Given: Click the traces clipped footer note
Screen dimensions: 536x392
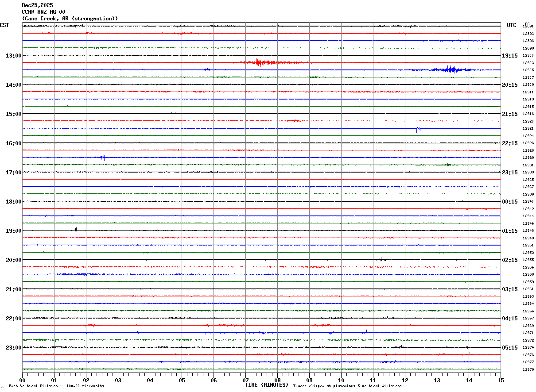Looking at the screenshot, I should [x=347, y=386].
